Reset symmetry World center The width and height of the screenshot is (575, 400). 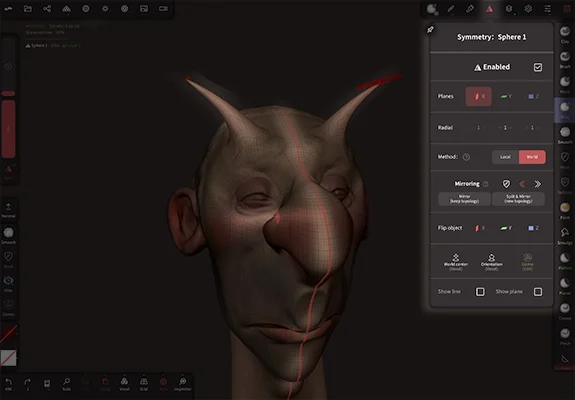pos(455,262)
